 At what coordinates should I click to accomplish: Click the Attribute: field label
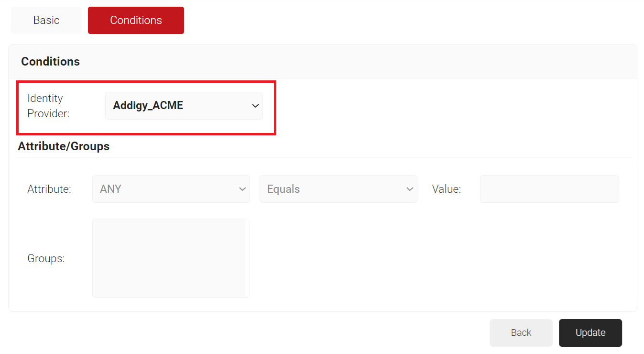coord(49,189)
